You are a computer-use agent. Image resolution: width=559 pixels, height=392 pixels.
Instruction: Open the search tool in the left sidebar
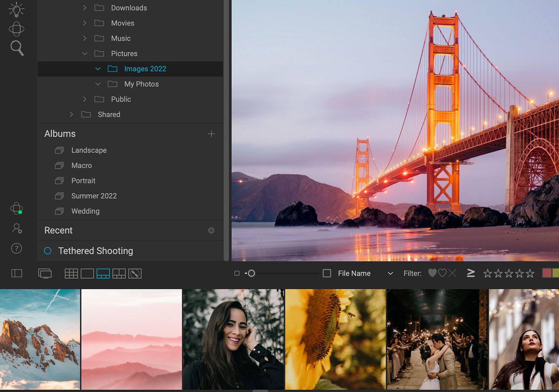point(16,48)
